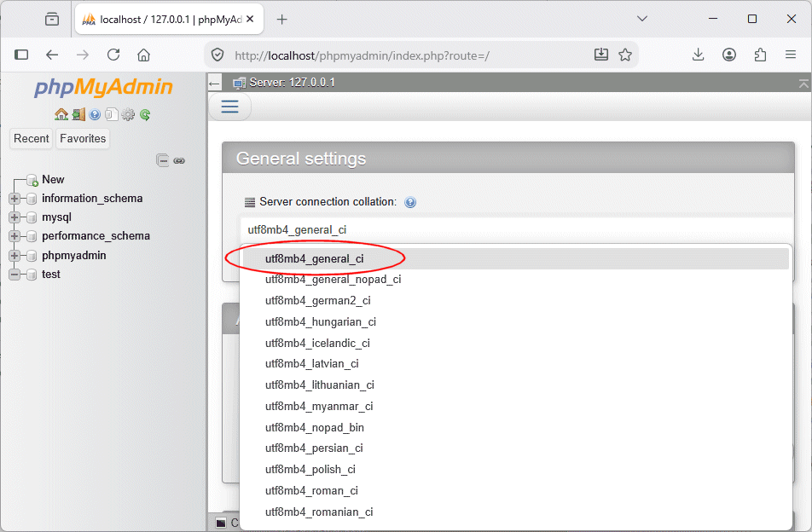The width and height of the screenshot is (812, 532).
Task: Go forward in browser history
Action: (83, 55)
